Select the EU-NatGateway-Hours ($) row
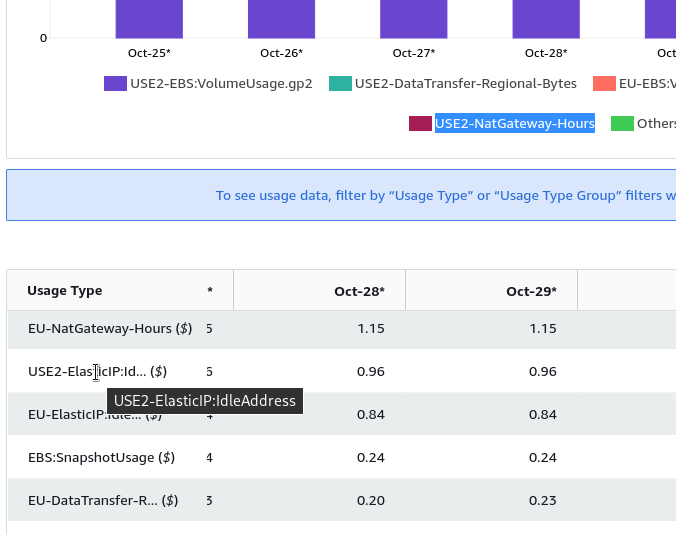Image resolution: width=676 pixels, height=535 pixels. click(x=110, y=328)
